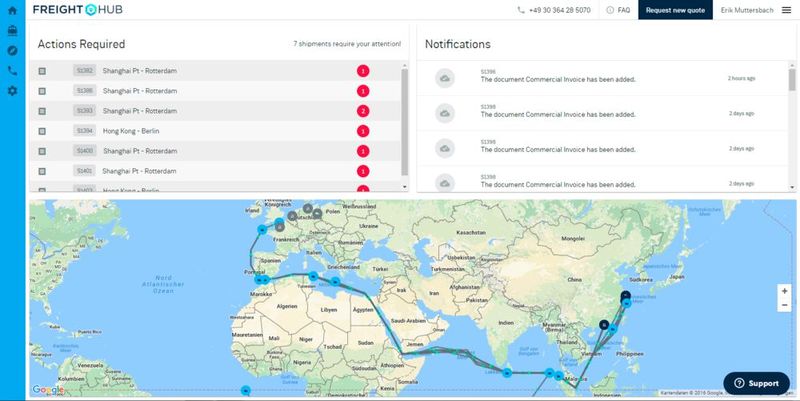Click the FreightHub logo
This screenshot has height=401, width=800.
click(78, 10)
